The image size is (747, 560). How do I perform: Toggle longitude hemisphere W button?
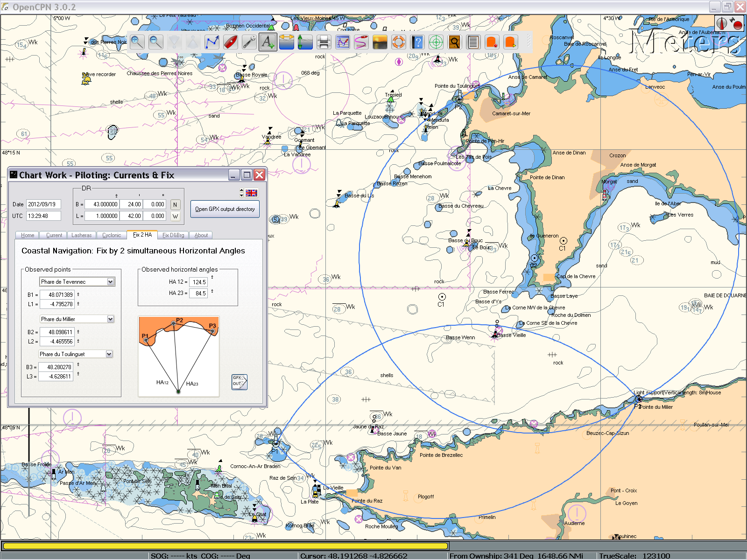pos(175,216)
